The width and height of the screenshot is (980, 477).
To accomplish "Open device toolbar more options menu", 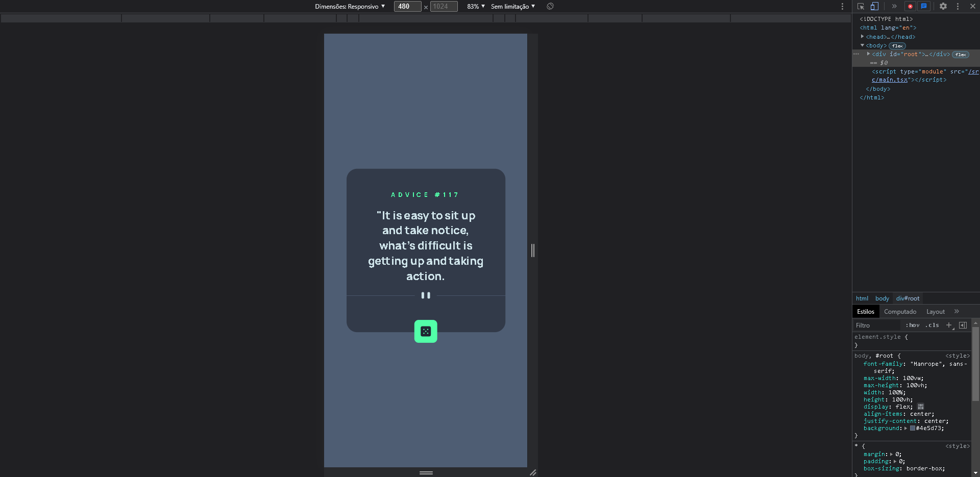I will point(842,6).
